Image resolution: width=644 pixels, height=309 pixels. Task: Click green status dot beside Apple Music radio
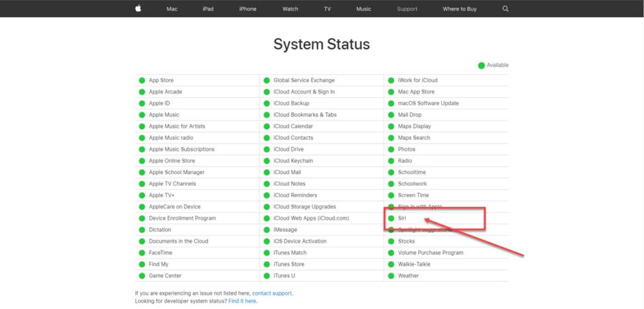pos(142,138)
